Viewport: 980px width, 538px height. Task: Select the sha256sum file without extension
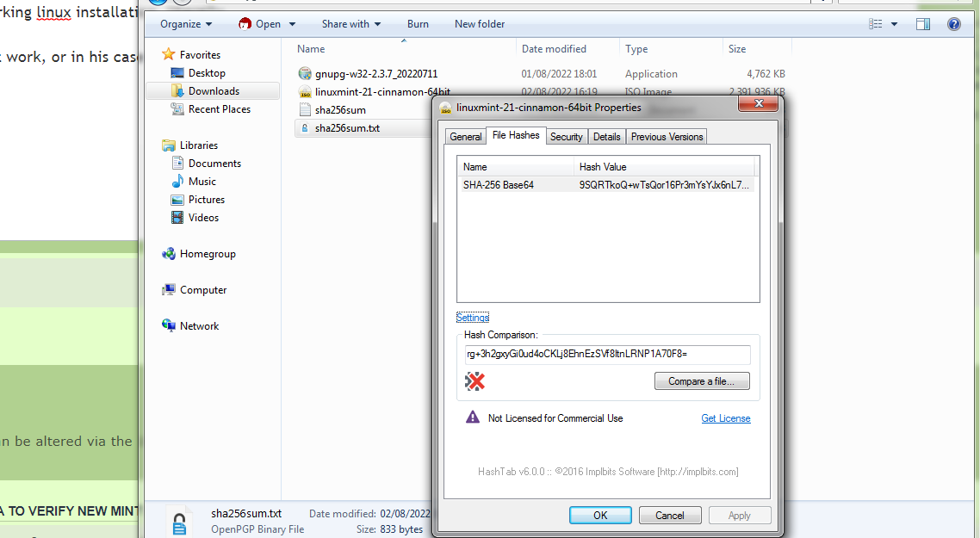(340, 110)
